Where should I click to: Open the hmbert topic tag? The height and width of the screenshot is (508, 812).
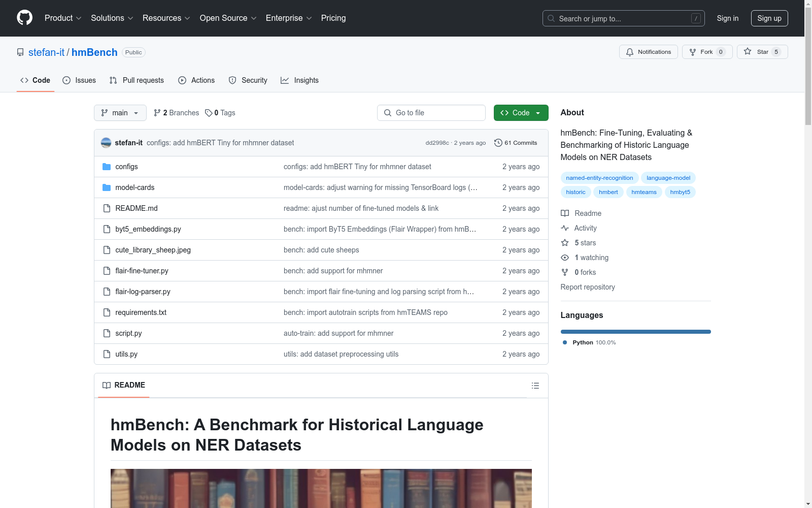[608, 192]
